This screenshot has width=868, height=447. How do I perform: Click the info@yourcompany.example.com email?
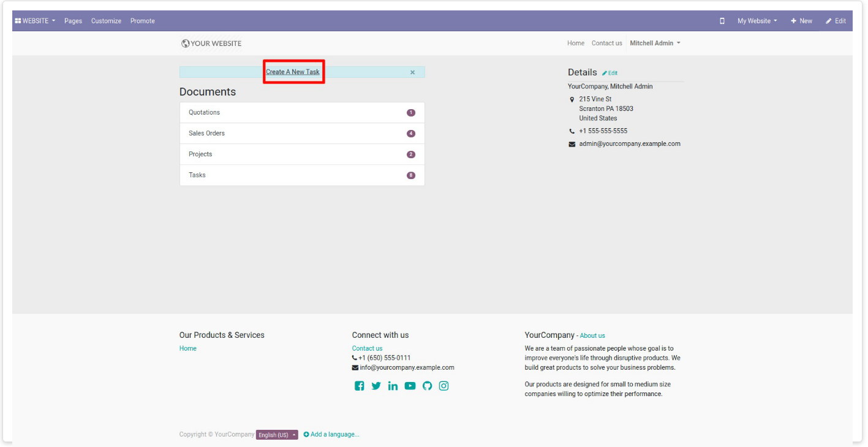coord(407,368)
